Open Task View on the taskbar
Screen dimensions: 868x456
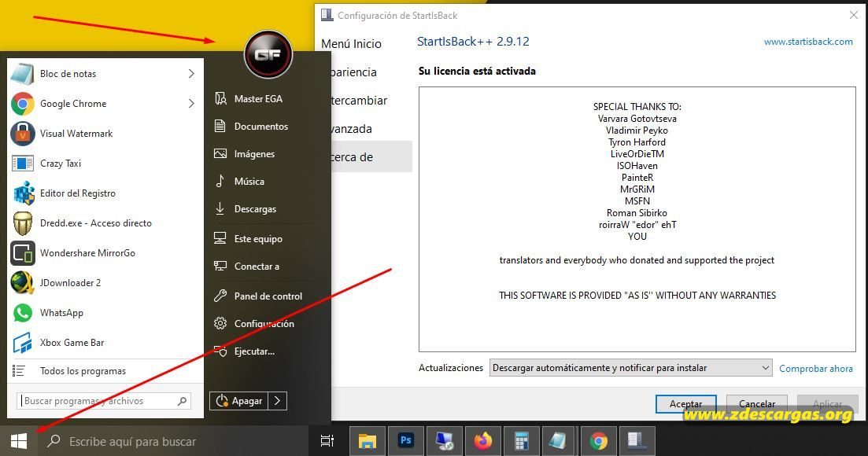point(327,441)
